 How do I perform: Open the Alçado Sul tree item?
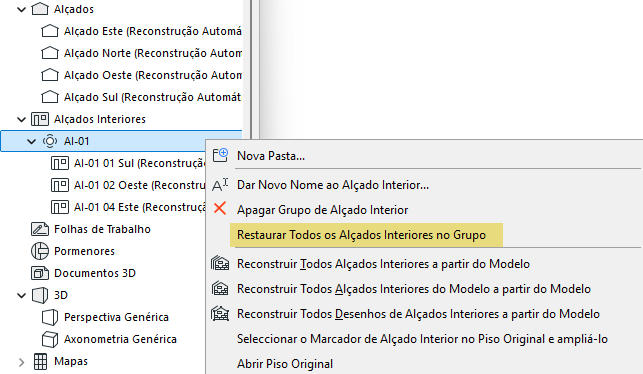coord(152,97)
